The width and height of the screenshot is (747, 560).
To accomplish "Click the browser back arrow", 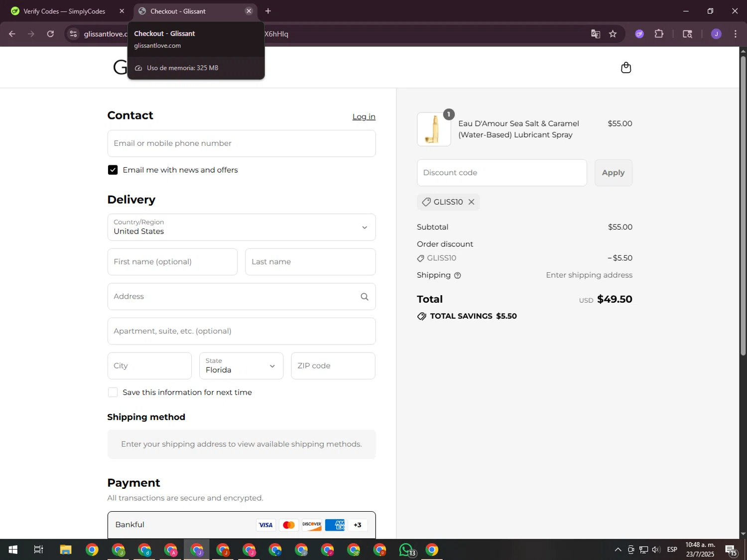I will pyautogui.click(x=12, y=34).
